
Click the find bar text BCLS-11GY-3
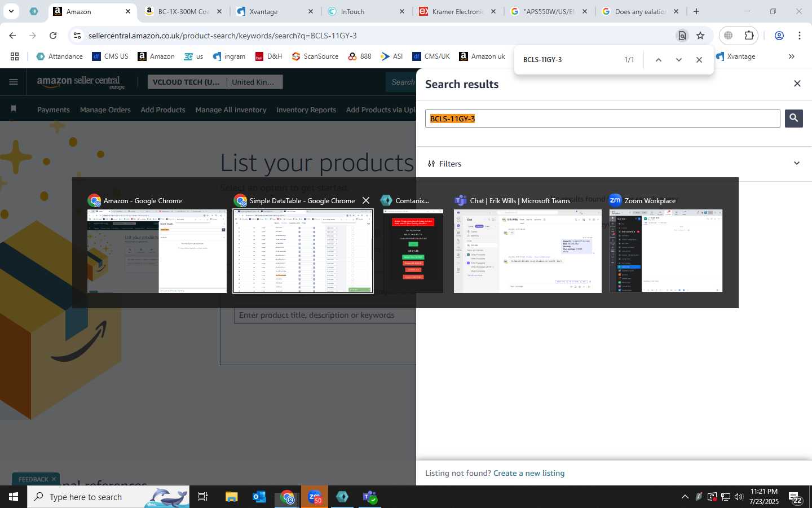(x=542, y=60)
